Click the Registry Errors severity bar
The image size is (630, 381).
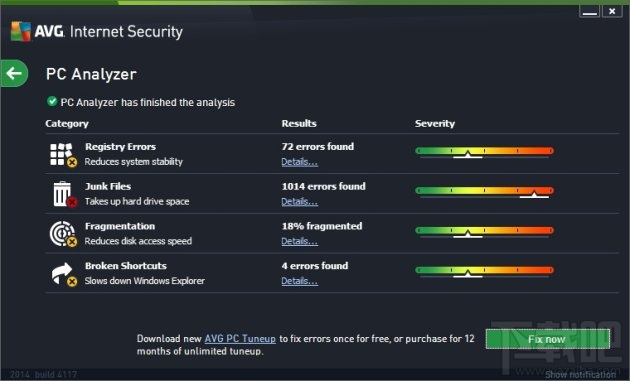484,152
